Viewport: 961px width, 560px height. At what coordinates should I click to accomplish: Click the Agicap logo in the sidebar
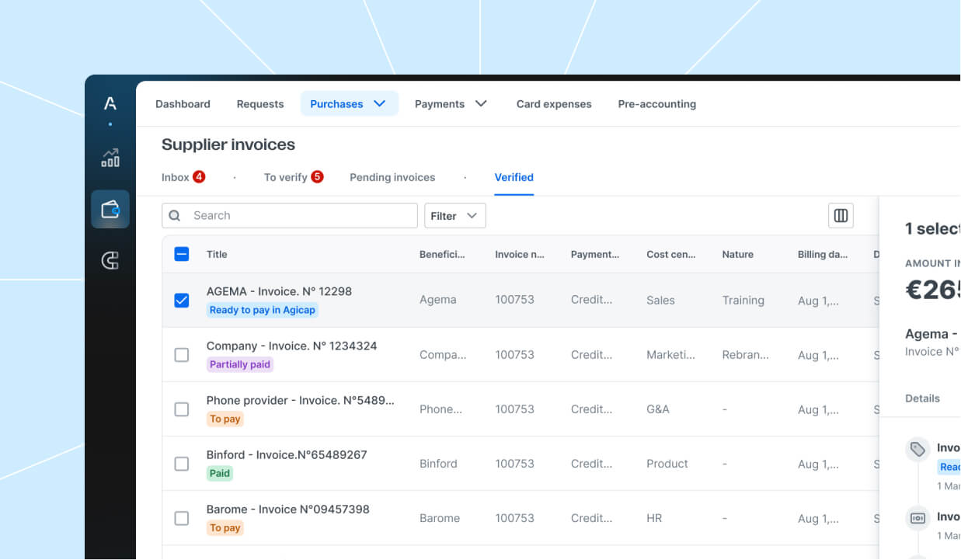[110, 103]
